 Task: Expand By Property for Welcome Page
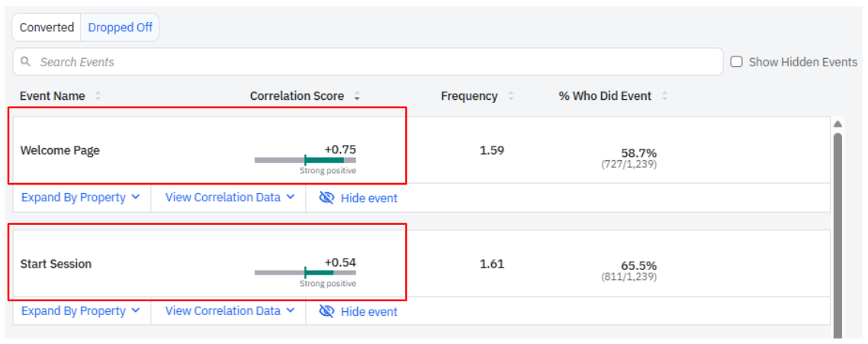80,198
